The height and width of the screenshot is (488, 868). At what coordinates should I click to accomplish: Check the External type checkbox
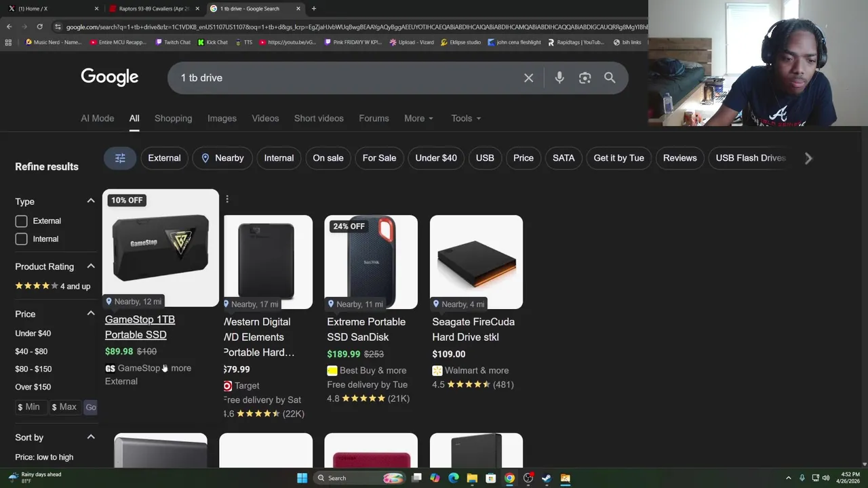tap(21, 221)
